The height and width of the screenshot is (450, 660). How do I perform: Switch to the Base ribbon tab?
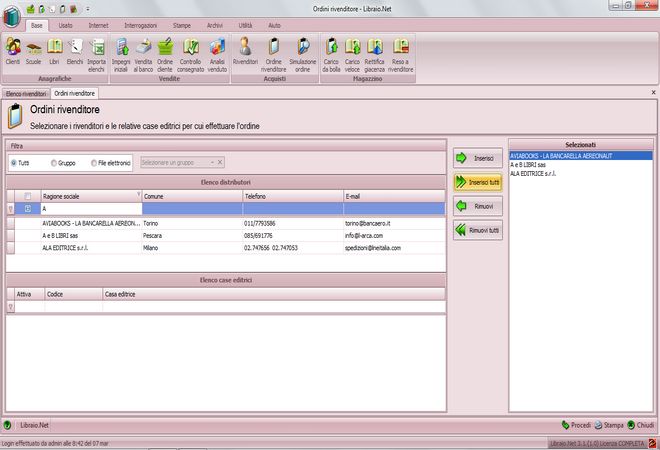pyautogui.click(x=37, y=26)
